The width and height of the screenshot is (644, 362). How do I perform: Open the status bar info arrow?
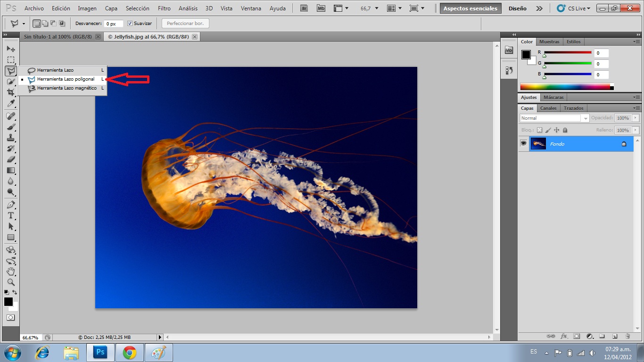tap(160, 337)
